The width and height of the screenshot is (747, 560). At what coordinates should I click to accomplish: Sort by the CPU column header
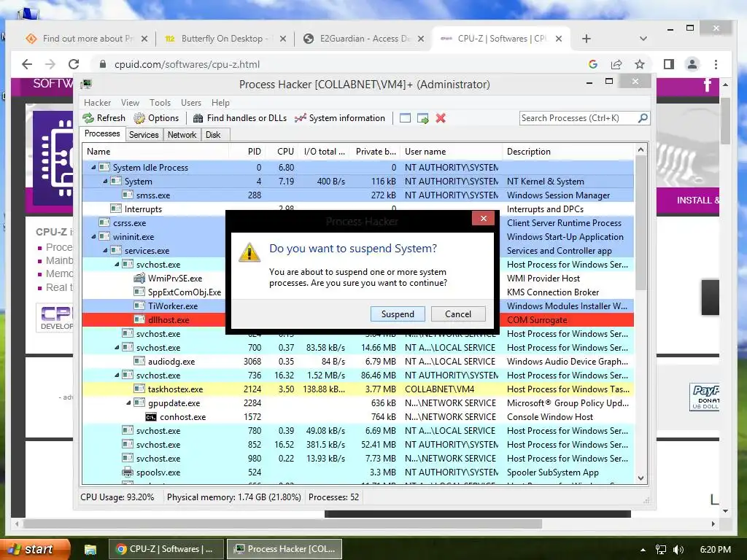[282, 152]
